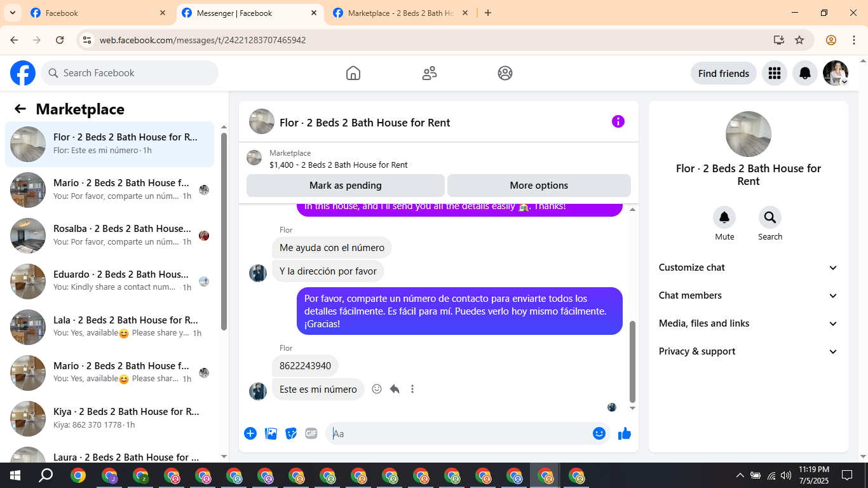This screenshot has height=488, width=868.
Task: Expand Privacy & support section
Action: point(748,351)
